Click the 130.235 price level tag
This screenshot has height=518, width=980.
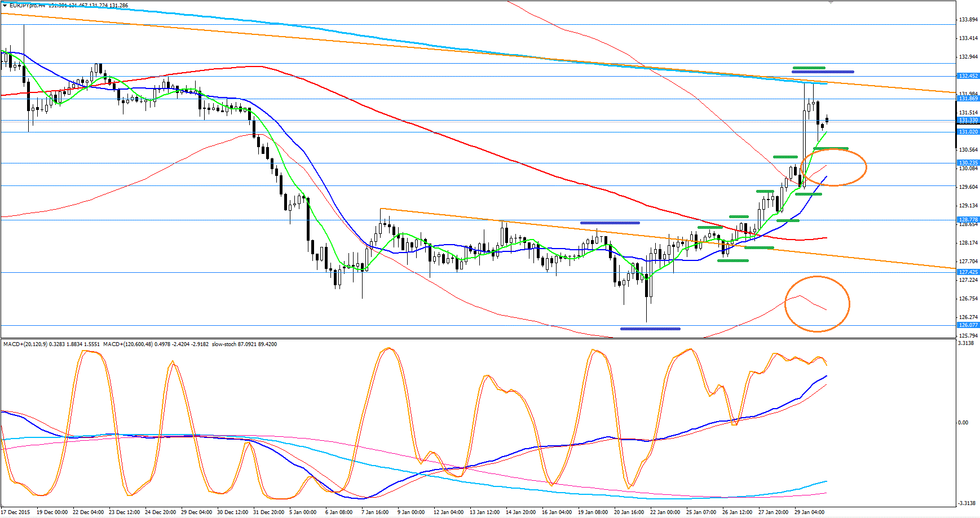click(968, 163)
